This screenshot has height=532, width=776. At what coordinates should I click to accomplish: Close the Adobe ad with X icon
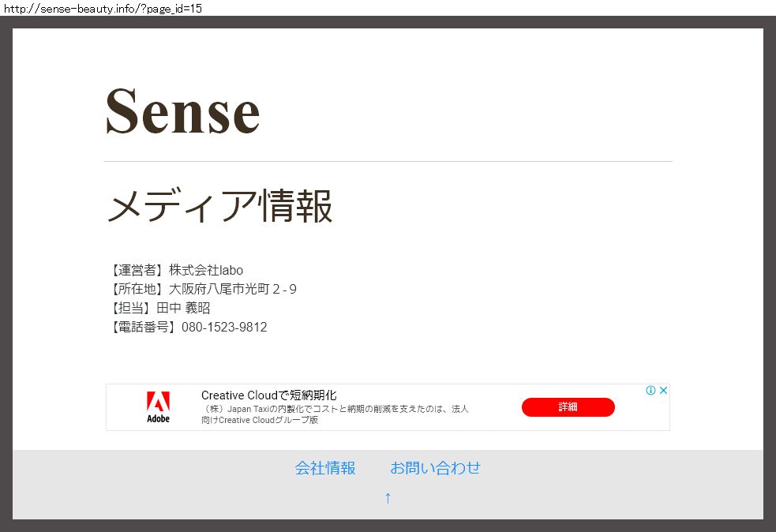664,391
